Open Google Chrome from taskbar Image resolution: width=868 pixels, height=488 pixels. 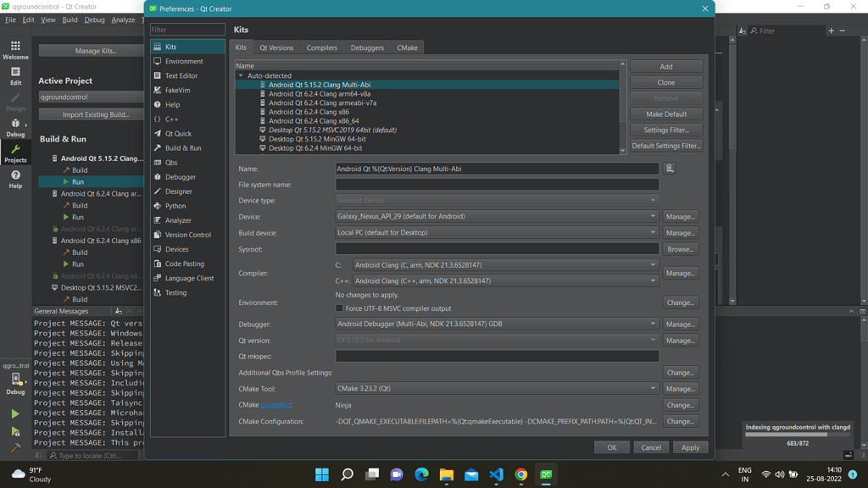tap(521, 474)
